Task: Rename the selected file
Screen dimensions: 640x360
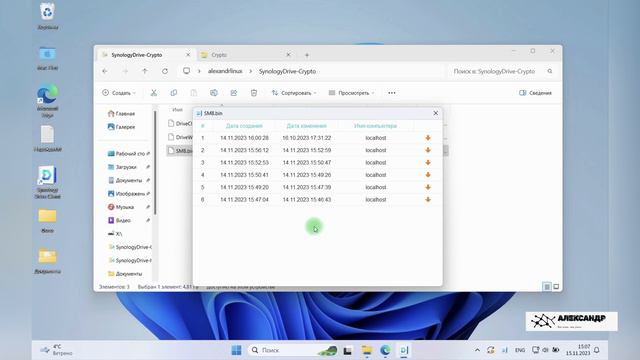Action: [213, 93]
